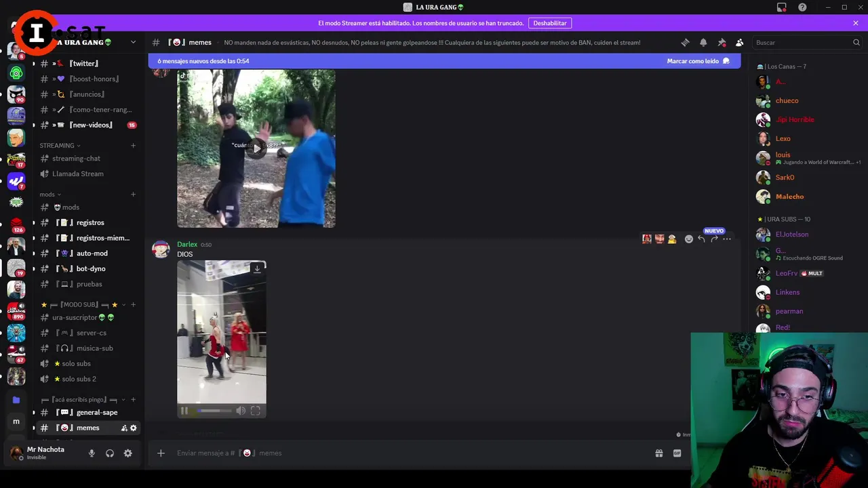Viewport: 868px width, 488px height.
Task: Open the inbox icon in title bar
Action: (x=781, y=7)
